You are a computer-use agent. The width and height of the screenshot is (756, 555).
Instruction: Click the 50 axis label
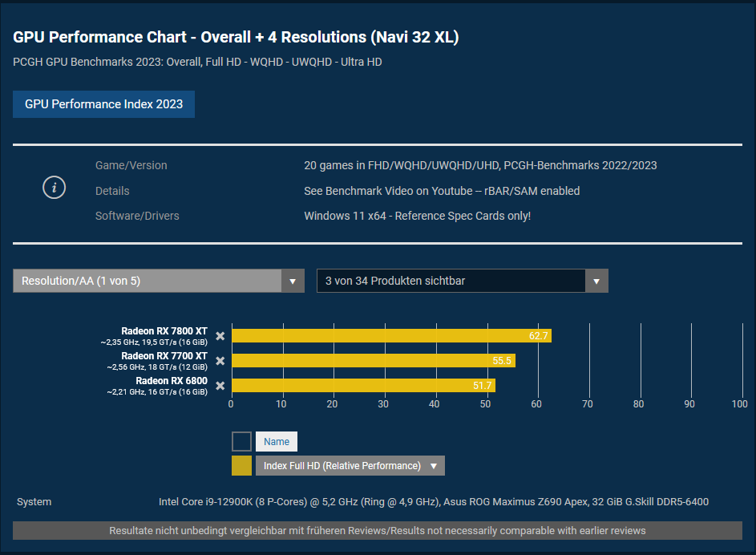point(485,404)
